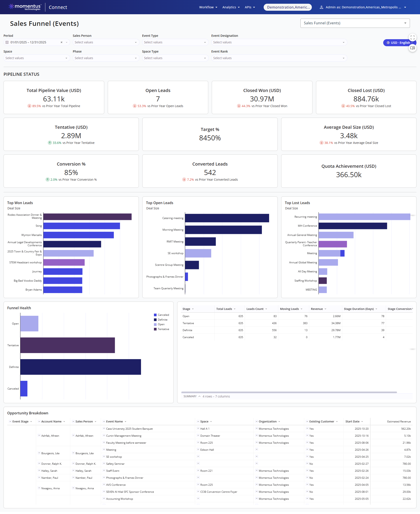Open the Workflow menu
Image resolution: width=420 pixels, height=514 pixels.
coord(208,7)
